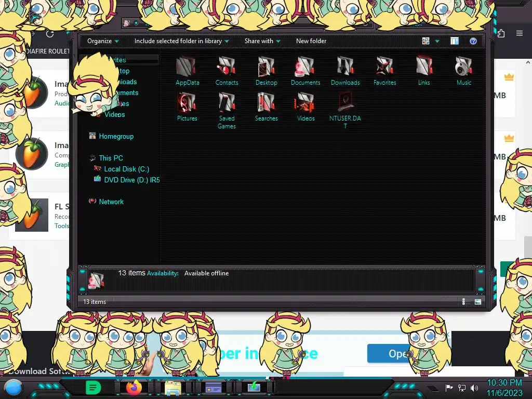Switch to details view in status bar
The image size is (532, 399).
(463, 302)
